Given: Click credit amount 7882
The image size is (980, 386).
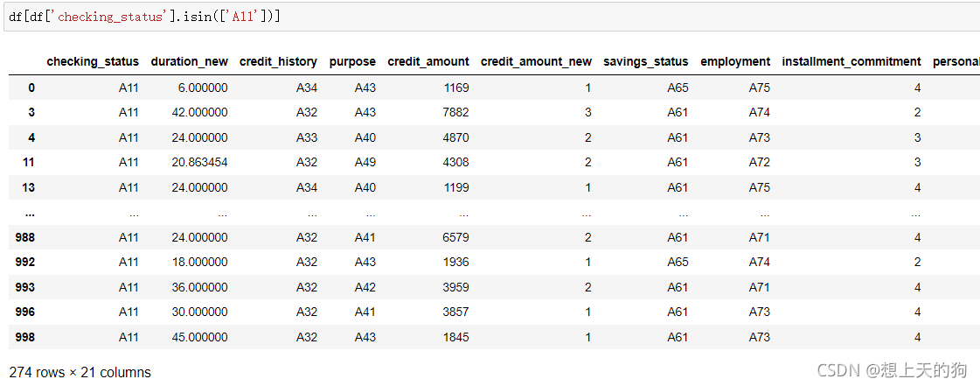Looking at the screenshot, I should click(455, 113).
